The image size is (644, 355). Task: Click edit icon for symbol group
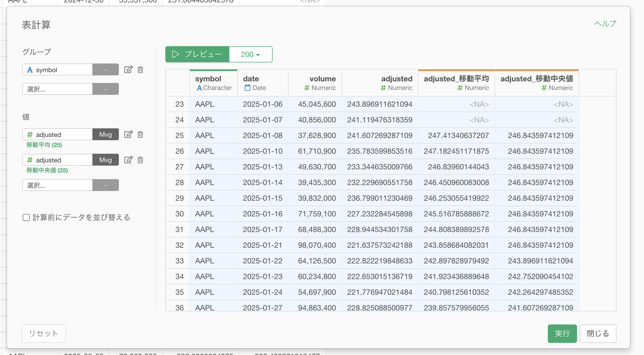pos(128,70)
